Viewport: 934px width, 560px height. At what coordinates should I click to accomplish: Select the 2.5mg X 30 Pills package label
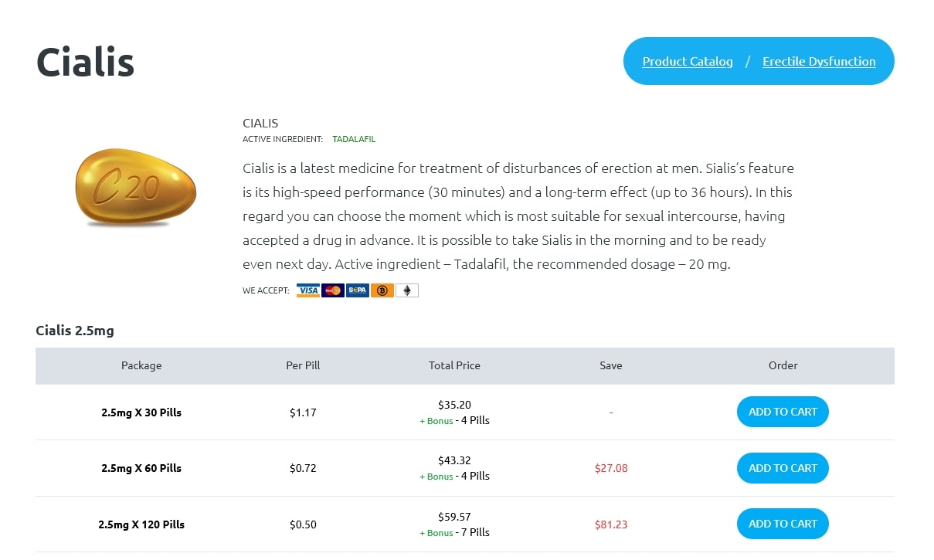click(x=141, y=412)
